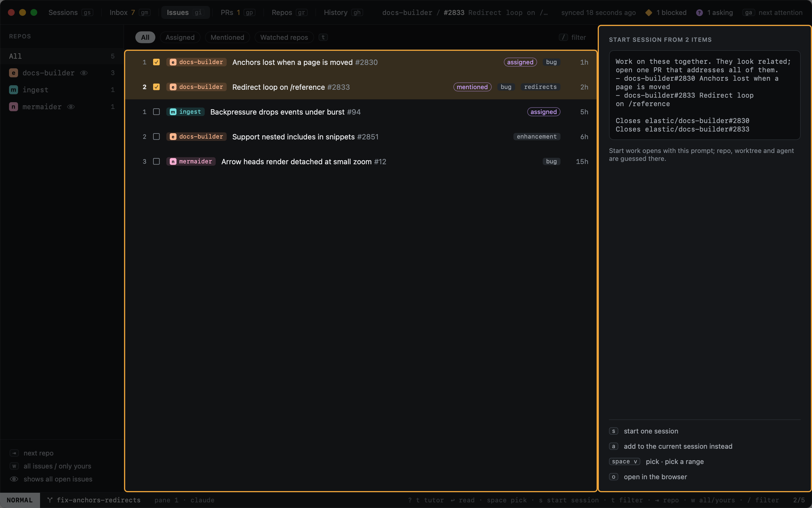Click open in the browser
Image resolution: width=812 pixels, height=508 pixels.
click(x=655, y=477)
